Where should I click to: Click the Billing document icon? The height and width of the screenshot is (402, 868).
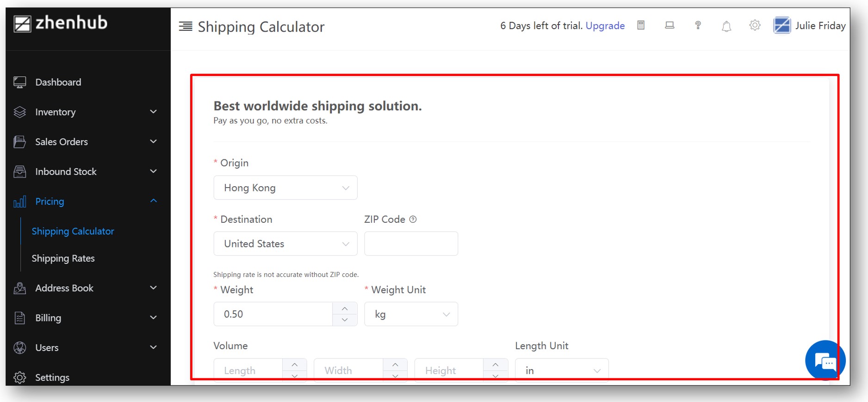pos(20,318)
